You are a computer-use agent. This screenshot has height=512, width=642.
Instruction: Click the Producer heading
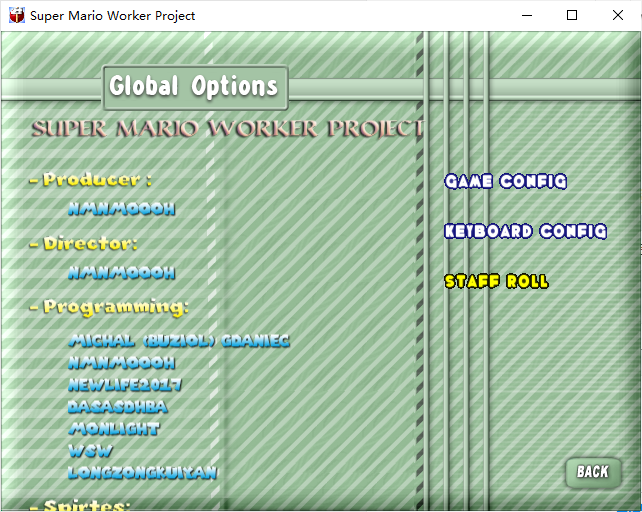tap(90, 179)
